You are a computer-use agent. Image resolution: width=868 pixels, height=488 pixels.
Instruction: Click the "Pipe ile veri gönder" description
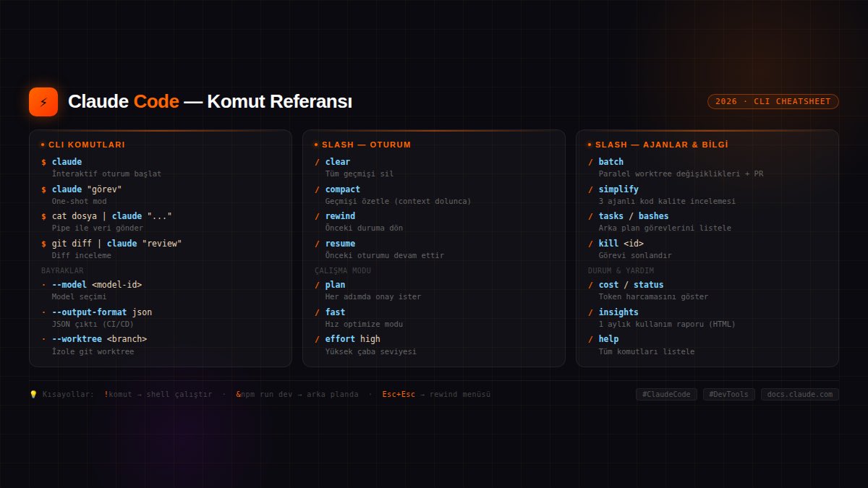pos(97,228)
